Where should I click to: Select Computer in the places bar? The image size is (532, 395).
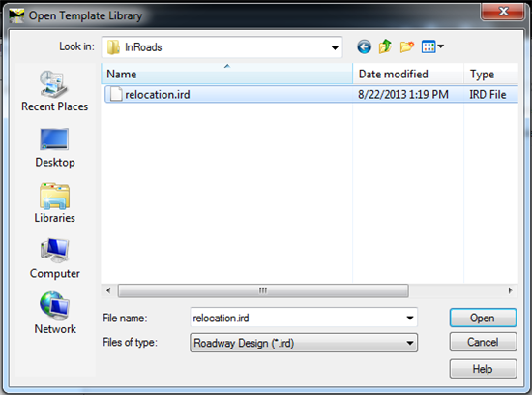(x=54, y=258)
